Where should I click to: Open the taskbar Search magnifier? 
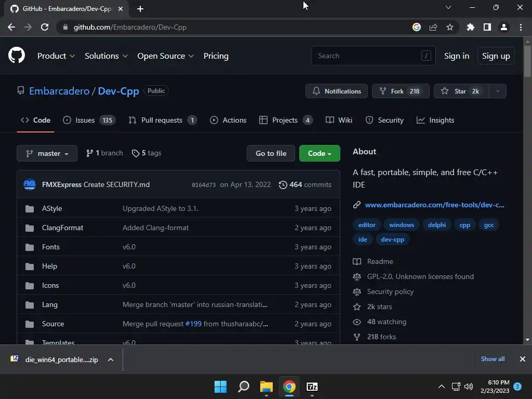point(244,387)
